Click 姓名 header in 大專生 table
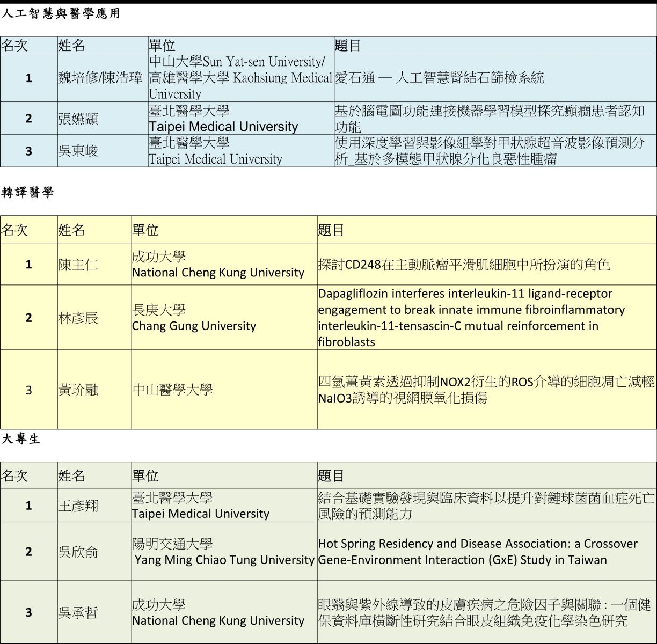This screenshot has height=644, width=657. (72, 476)
